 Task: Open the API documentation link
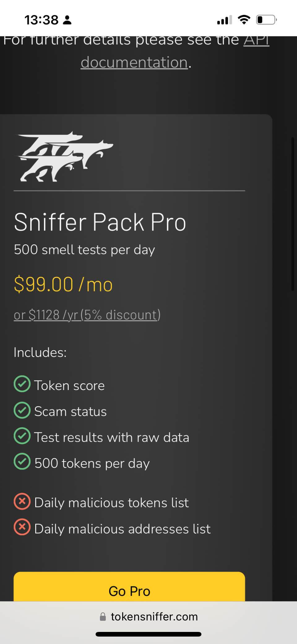[x=134, y=62]
